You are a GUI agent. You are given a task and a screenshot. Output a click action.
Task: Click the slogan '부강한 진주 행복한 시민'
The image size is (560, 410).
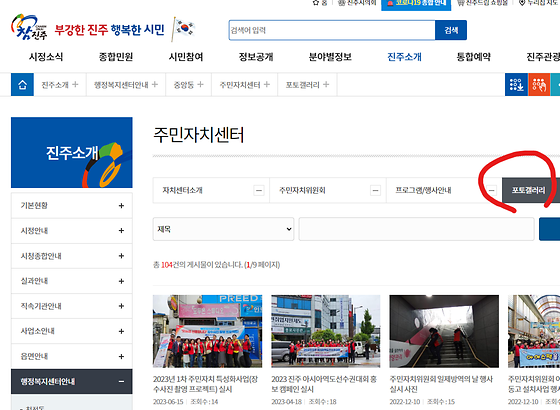point(110,29)
